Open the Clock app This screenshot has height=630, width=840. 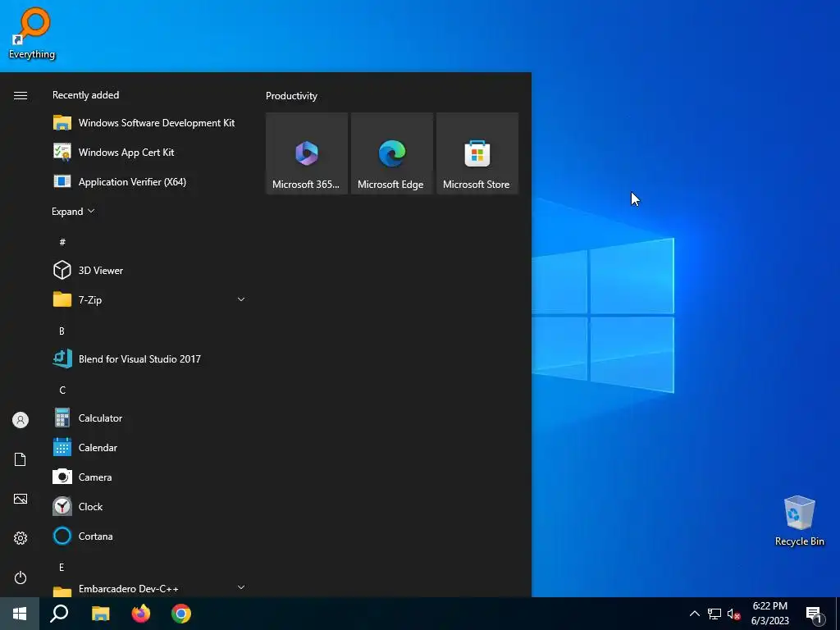[149, 506]
